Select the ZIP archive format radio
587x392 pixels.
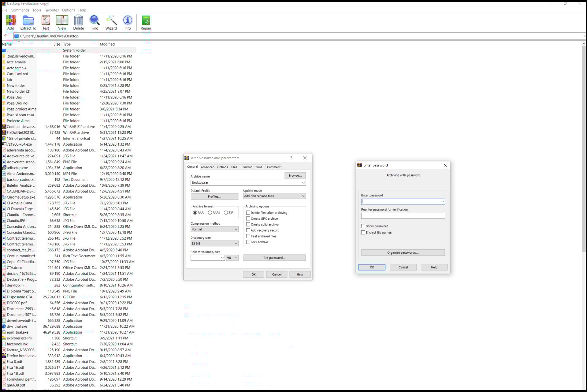pos(226,213)
